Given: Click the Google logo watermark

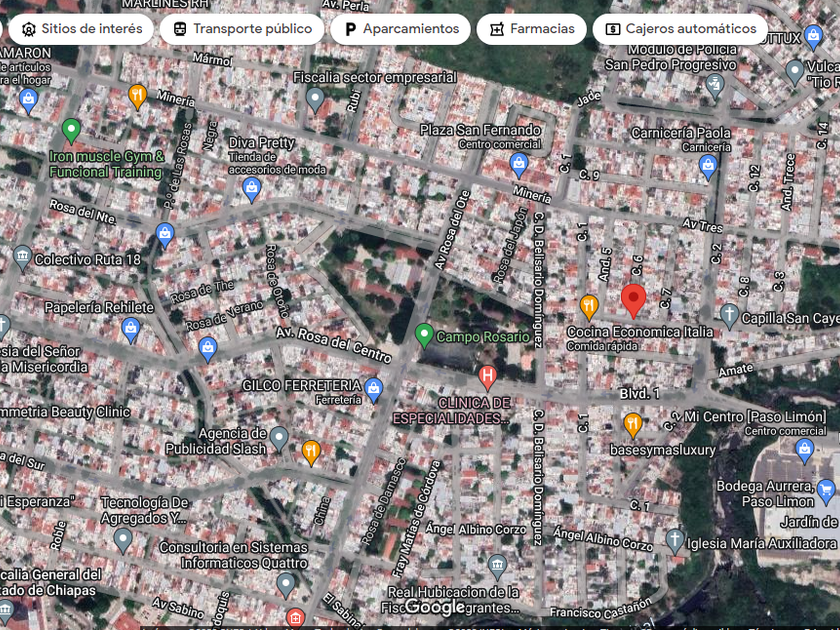Looking at the screenshot, I should coord(435,606).
